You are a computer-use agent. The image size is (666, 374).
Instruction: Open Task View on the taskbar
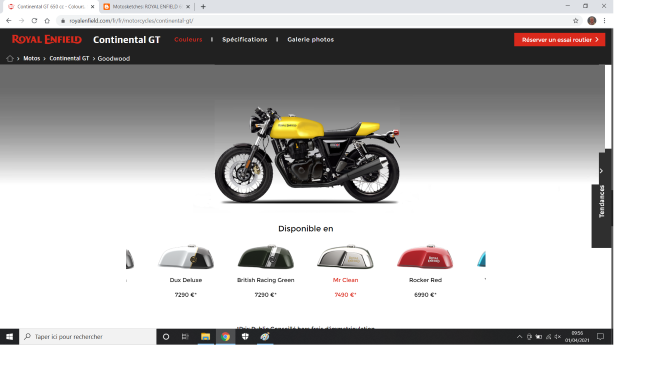(x=185, y=337)
